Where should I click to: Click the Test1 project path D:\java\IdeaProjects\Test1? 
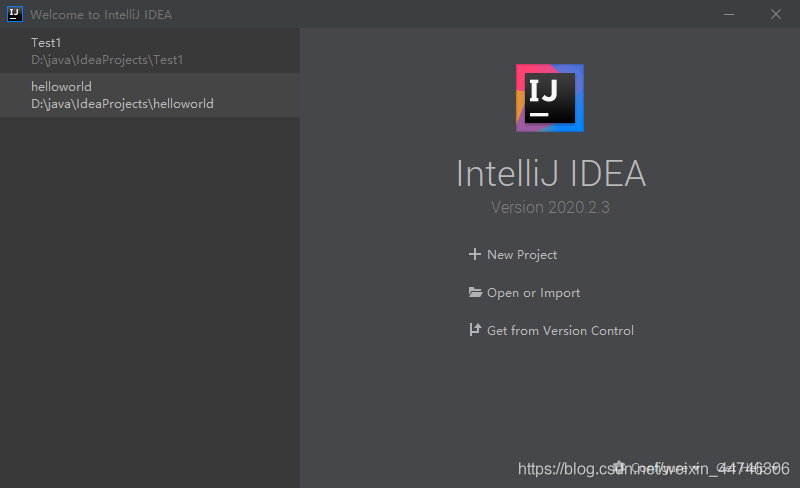coord(107,60)
